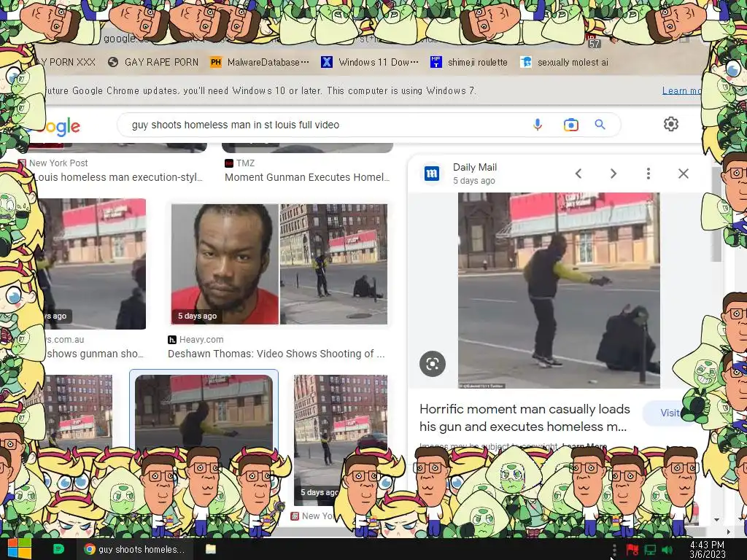The width and height of the screenshot is (747, 560).
Task: Open the Windows Start button
Action: 20,549
